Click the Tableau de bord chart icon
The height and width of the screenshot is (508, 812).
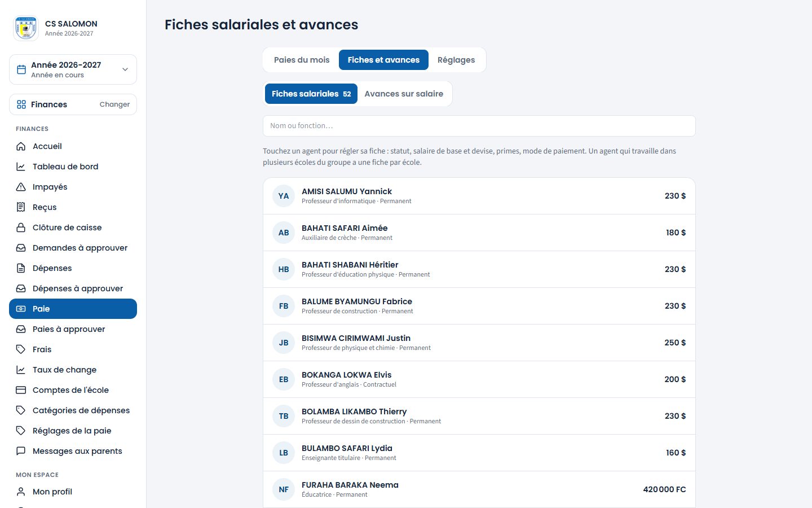click(x=21, y=167)
